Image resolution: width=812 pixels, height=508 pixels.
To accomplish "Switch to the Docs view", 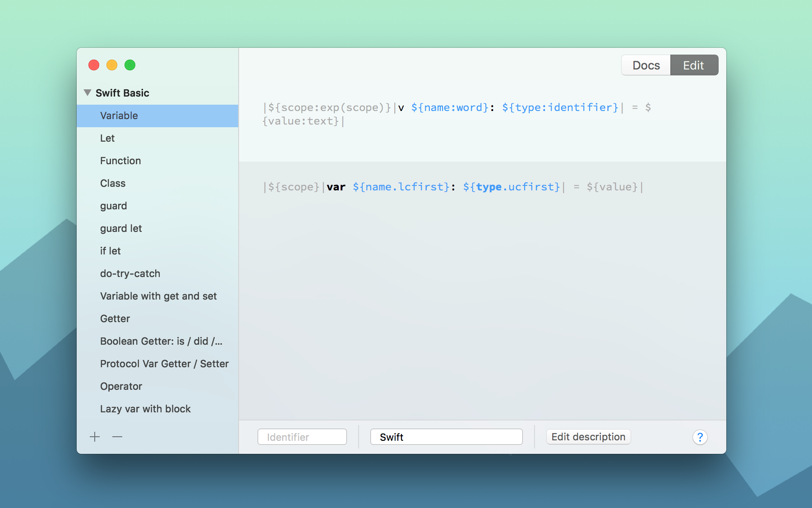I will [646, 65].
